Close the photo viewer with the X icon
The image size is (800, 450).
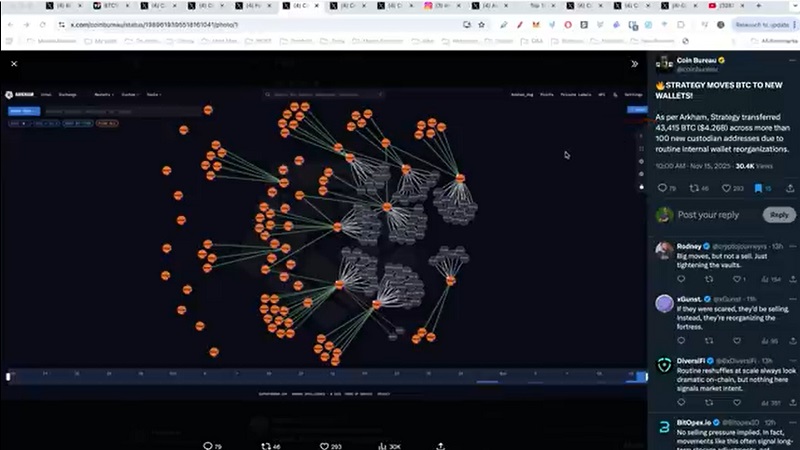pyautogui.click(x=14, y=63)
